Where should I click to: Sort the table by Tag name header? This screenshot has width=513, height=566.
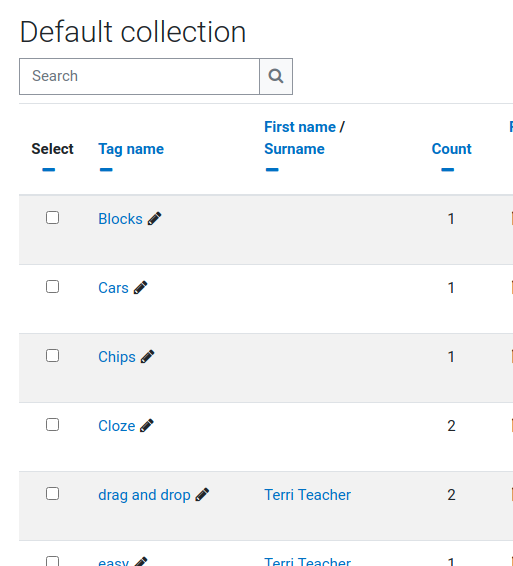pos(131,149)
